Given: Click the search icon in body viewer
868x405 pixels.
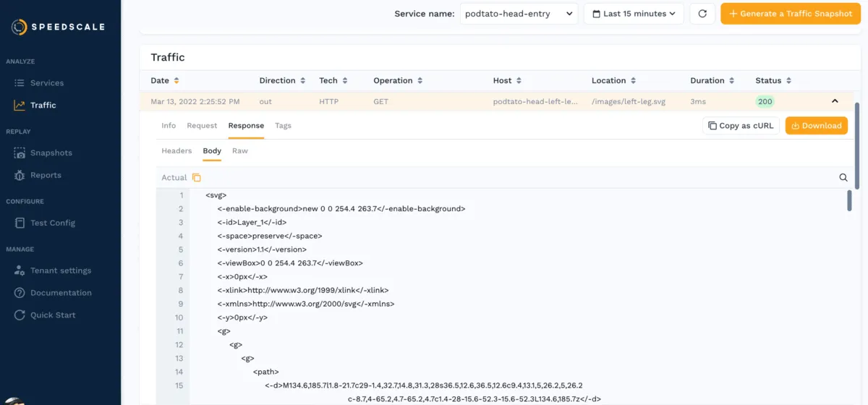Looking at the screenshot, I should click(843, 177).
